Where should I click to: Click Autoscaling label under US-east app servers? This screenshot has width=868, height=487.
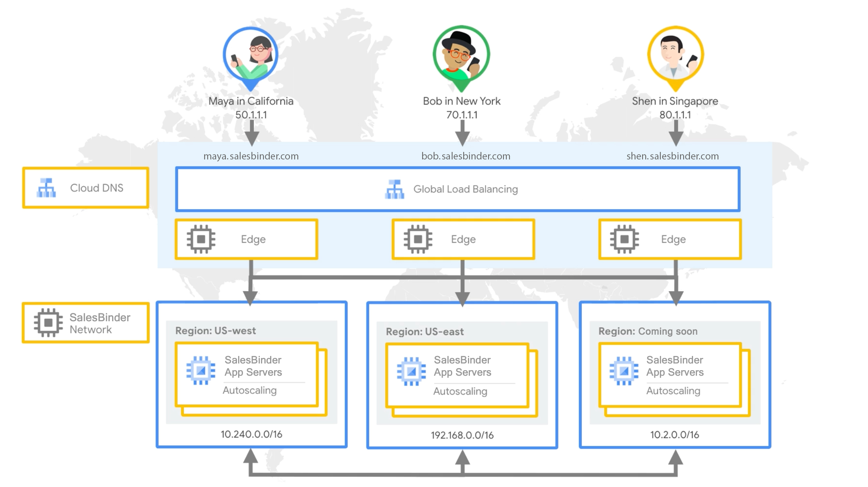[x=460, y=391]
